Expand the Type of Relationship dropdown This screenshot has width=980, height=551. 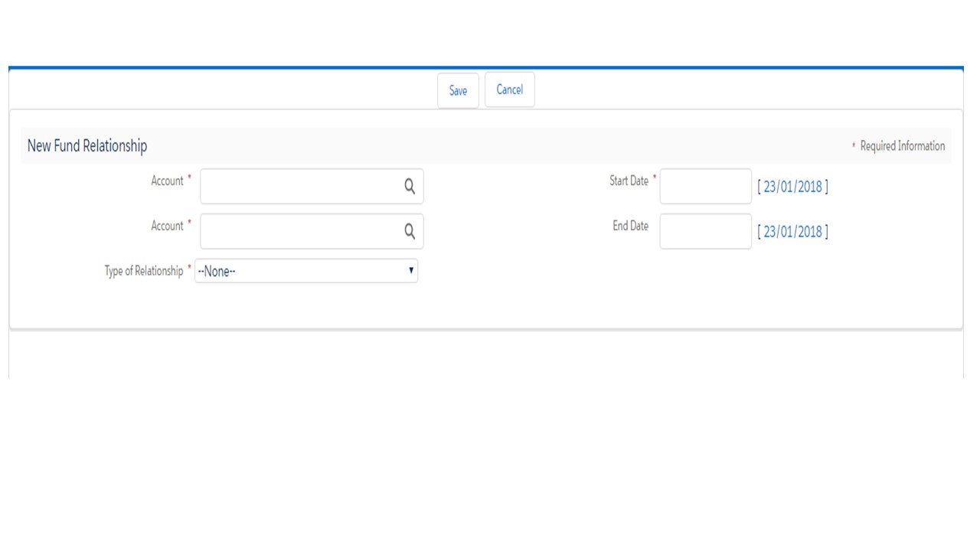pyautogui.click(x=306, y=271)
